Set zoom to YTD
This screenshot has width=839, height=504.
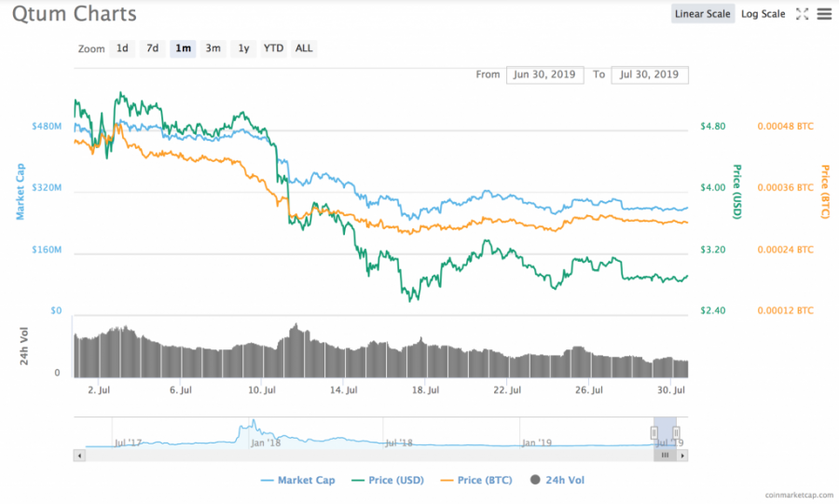pyautogui.click(x=273, y=48)
